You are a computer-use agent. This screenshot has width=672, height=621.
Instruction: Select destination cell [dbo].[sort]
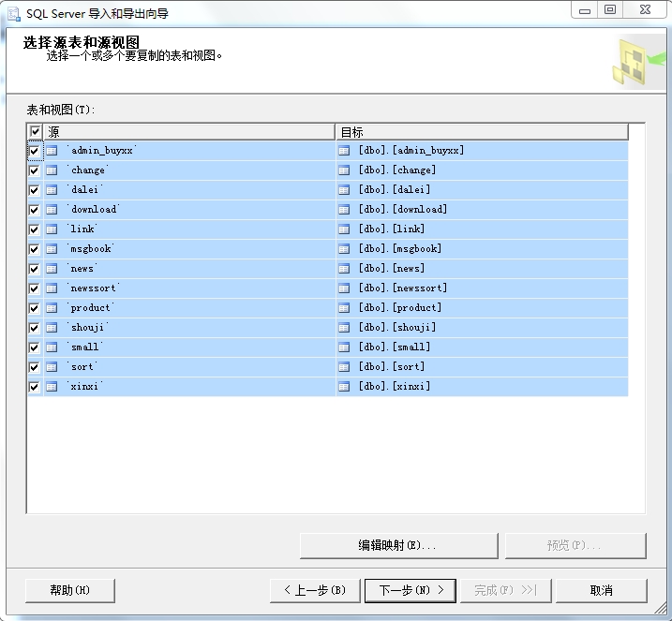pyautogui.click(x=392, y=367)
